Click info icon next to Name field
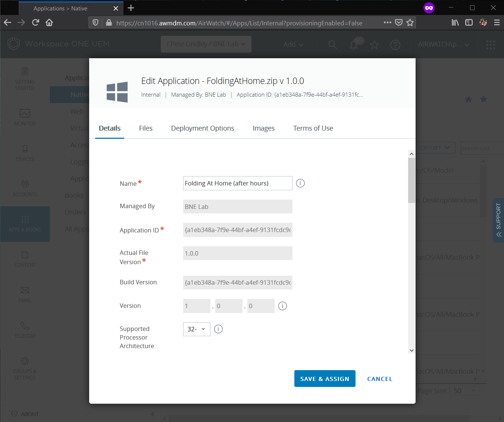Viewport: 504px width, 422px height. (x=300, y=183)
